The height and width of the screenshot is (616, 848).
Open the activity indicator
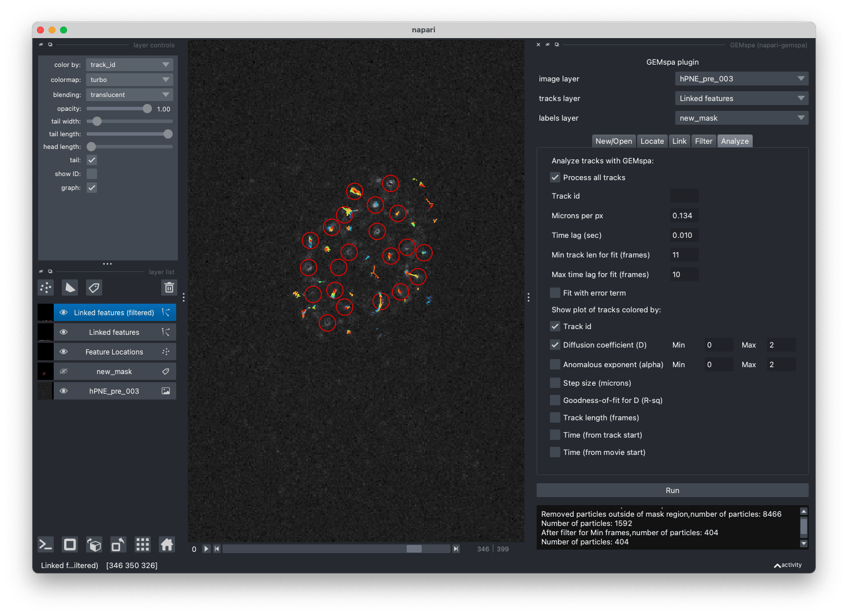(788, 565)
